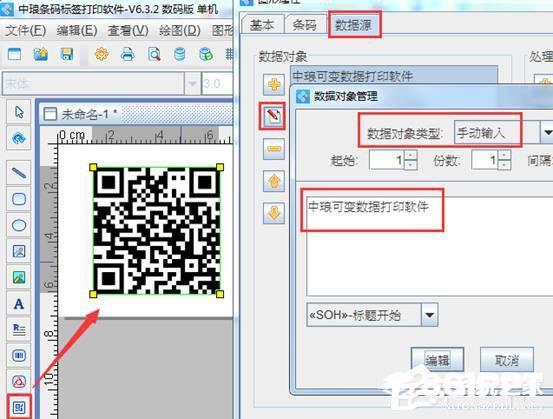
Task: Expand the font name dropdown arrow
Action: point(192,84)
